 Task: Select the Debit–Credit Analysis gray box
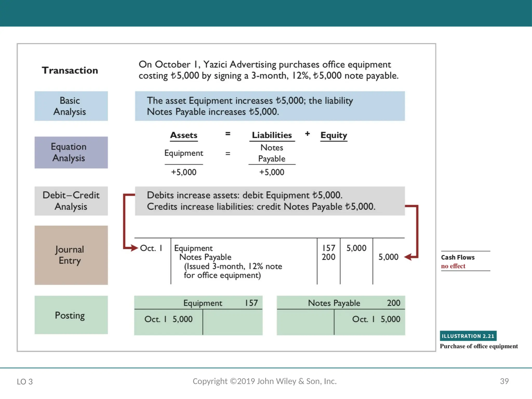click(x=71, y=201)
